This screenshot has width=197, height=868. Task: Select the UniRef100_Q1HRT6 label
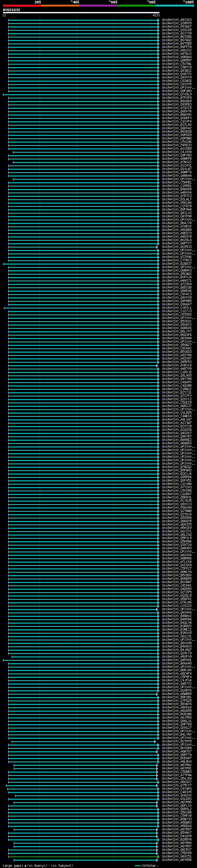(x=177, y=690)
